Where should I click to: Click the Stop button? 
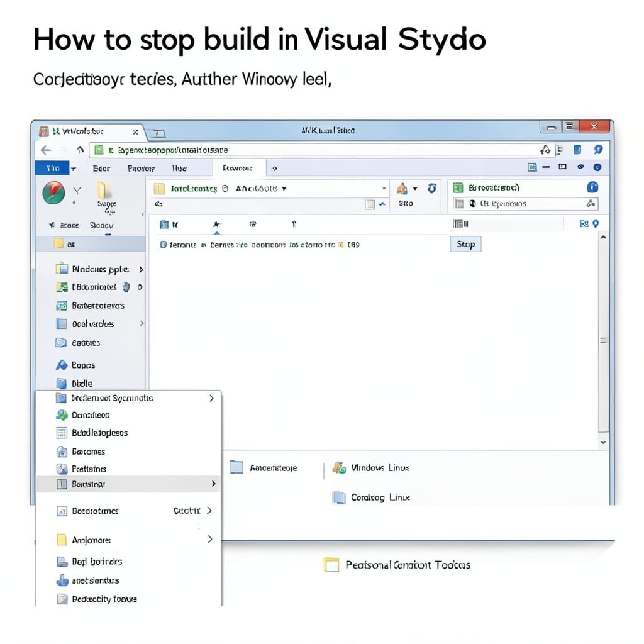click(x=465, y=245)
